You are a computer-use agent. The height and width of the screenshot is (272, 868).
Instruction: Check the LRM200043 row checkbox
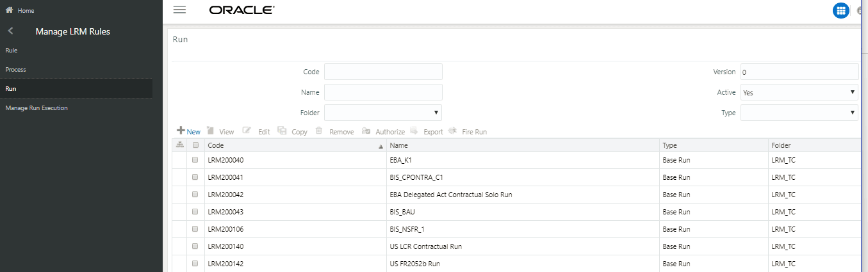[x=196, y=212]
